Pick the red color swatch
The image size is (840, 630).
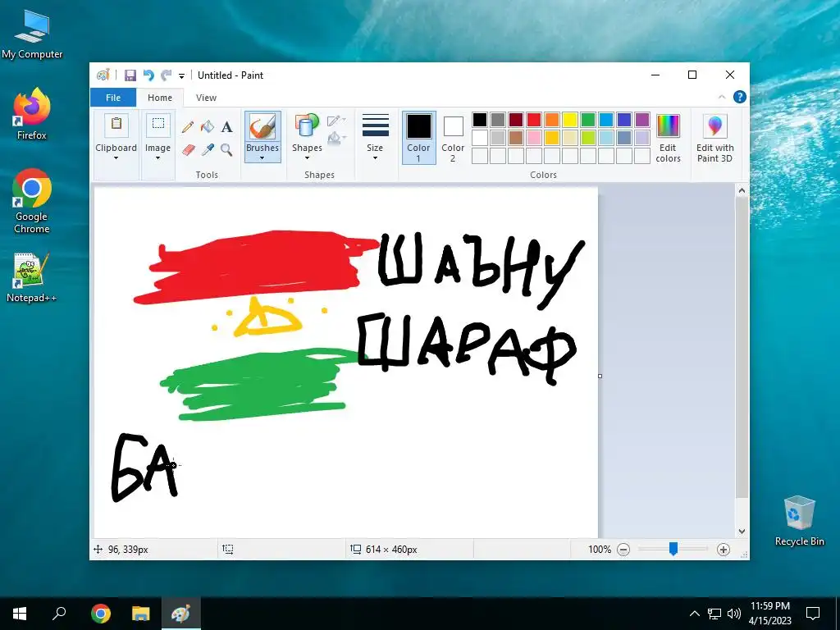(x=533, y=120)
